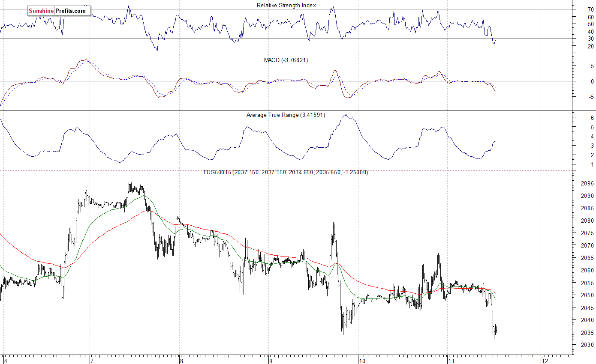Click the 2070 price axis label
The image size is (596, 364).
(587, 245)
